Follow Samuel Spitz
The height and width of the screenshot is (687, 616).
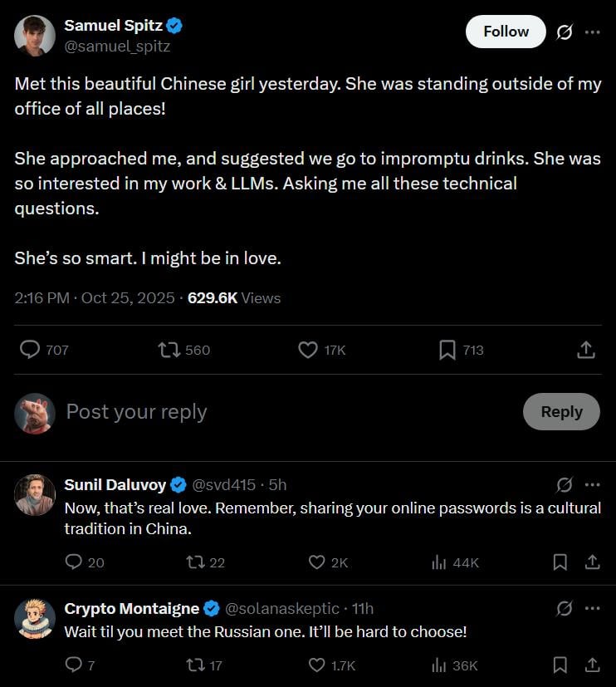[506, 32]
